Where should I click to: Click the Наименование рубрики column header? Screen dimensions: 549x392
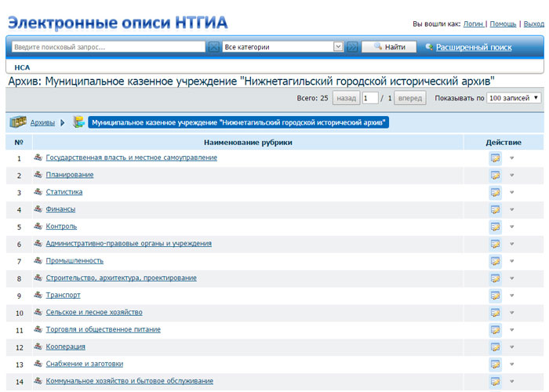tap(248, 142)
